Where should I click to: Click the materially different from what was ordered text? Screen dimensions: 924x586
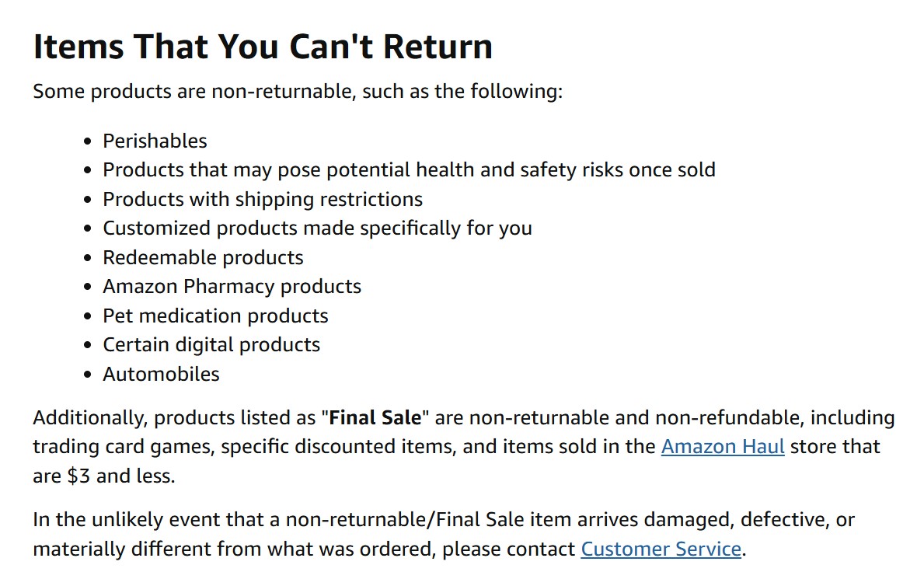point(234,549)
